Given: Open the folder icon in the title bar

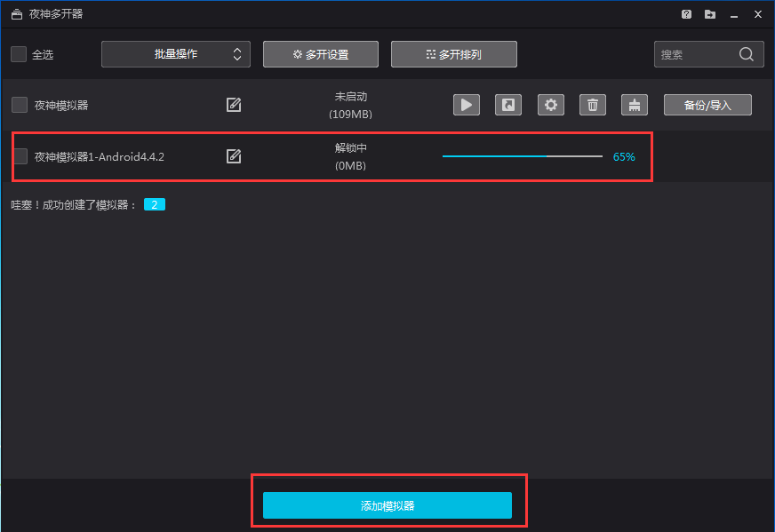Looking at the screenshot, I should (708, 14).
